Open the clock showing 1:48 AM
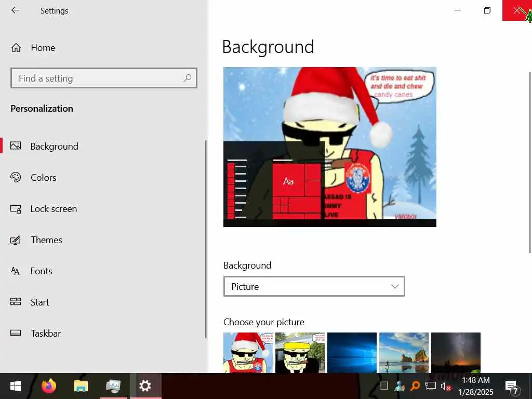This screenshot has height=399, width=532. tap(476, 386)
